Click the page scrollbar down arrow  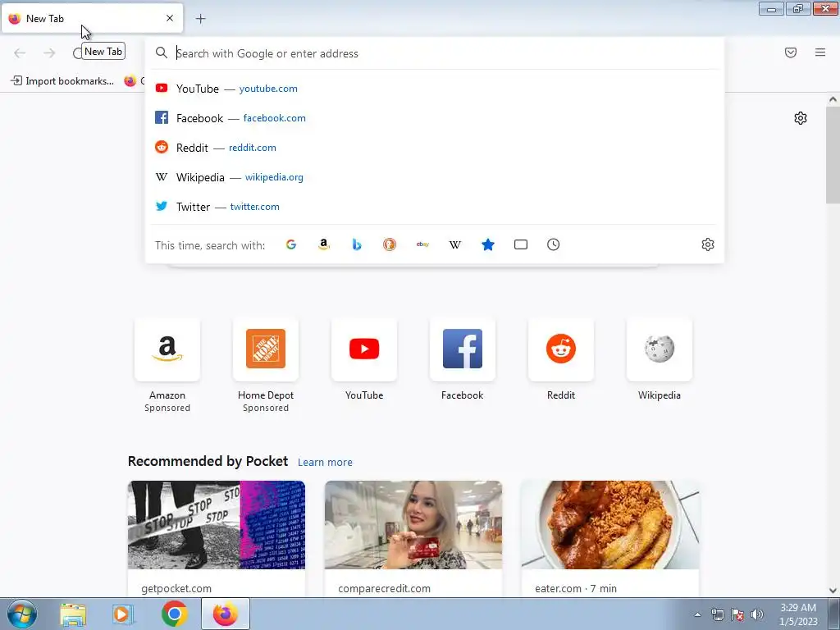(833, 591)
